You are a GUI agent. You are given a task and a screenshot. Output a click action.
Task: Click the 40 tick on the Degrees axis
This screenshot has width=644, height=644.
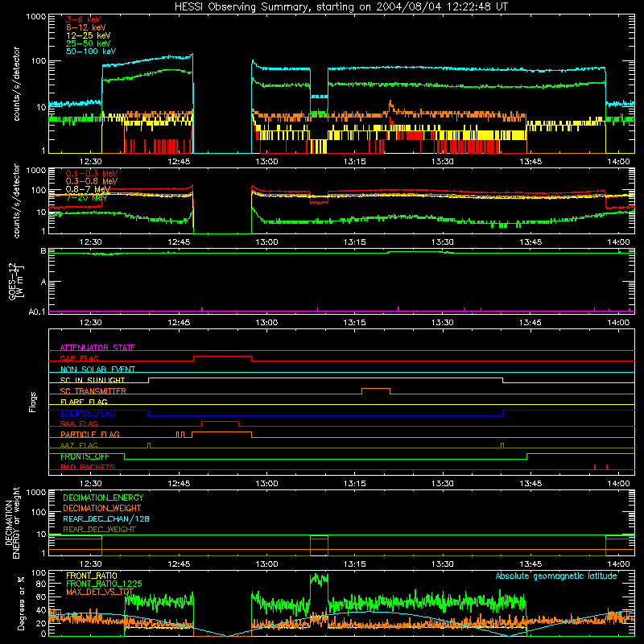click(41, 610)
